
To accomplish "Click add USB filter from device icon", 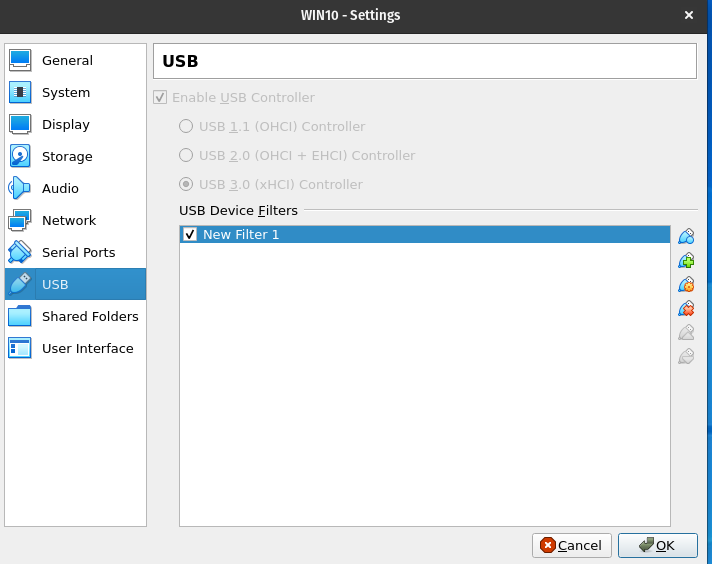I will (686, 261).
